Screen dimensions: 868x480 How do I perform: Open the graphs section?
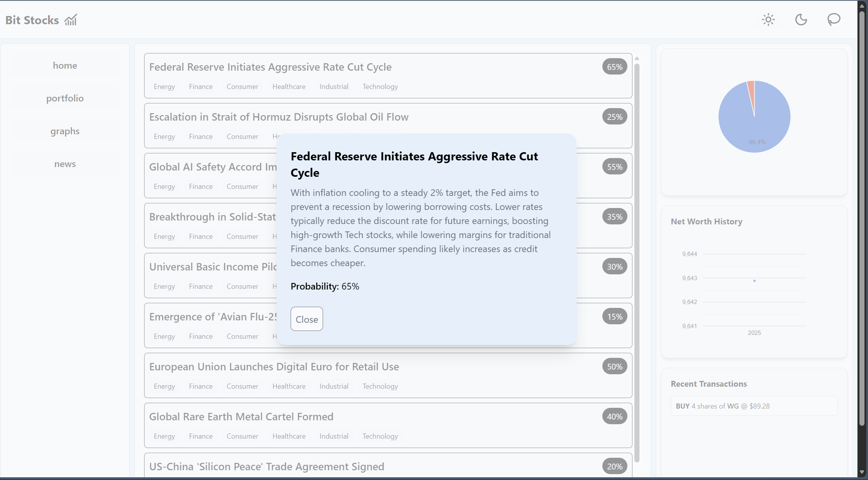[x=65, y=131]
